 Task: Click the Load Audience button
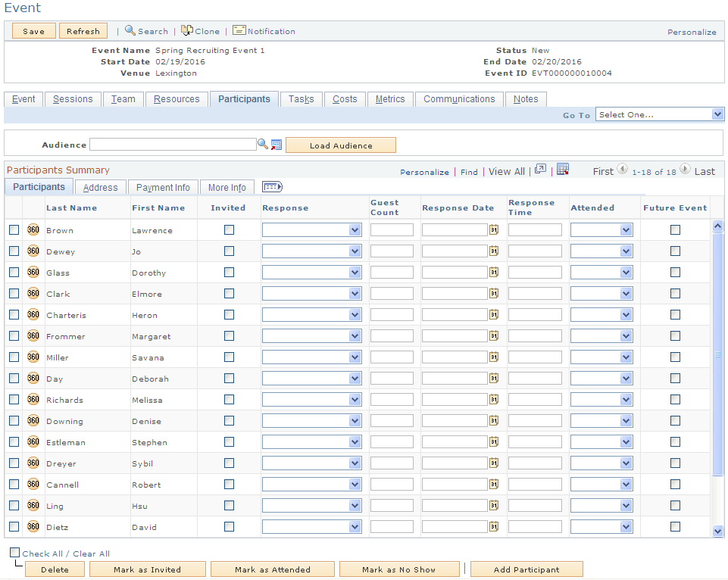click(340, 145)
